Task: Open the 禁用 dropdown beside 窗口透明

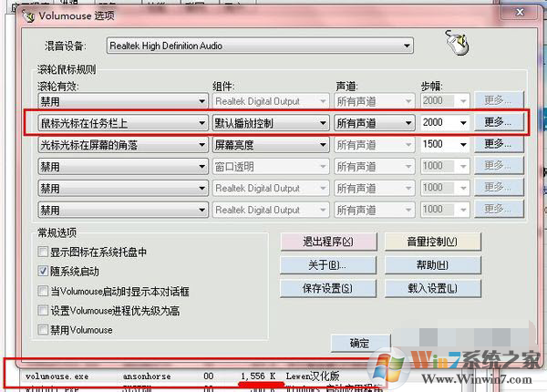Action: (123, 166)
